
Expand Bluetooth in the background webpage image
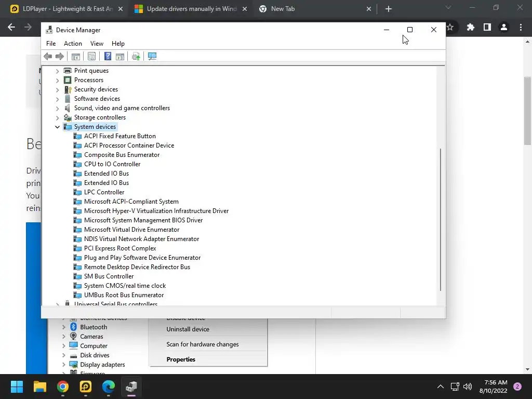(x=64, y=327)
